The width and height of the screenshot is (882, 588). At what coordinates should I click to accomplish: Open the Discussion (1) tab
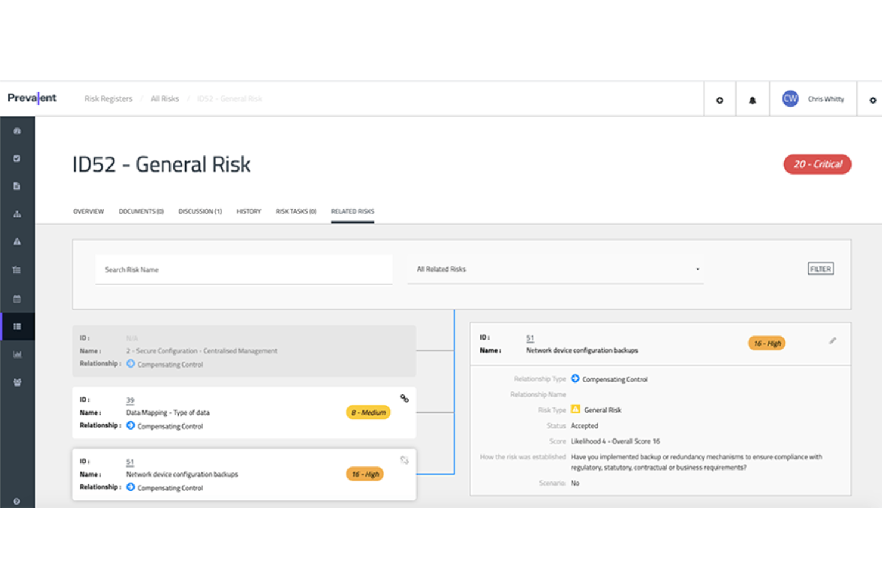(200, 211)
